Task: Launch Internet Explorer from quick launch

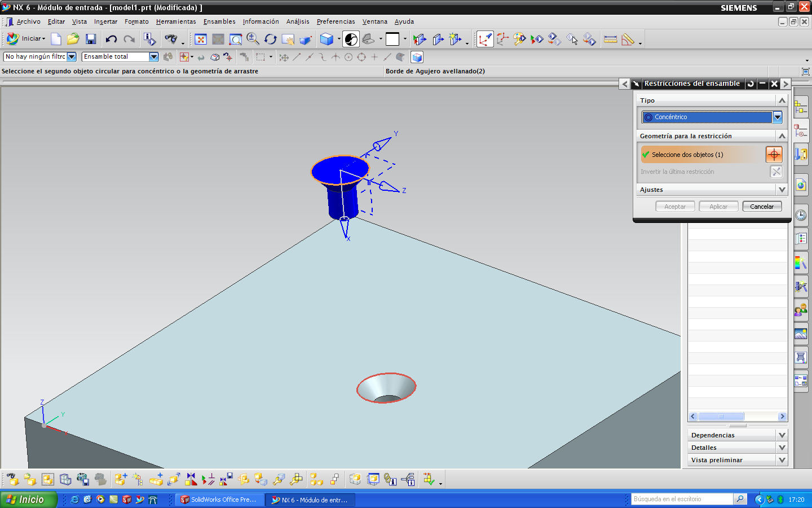Action: pyautogui.click(x=74, y=500)
